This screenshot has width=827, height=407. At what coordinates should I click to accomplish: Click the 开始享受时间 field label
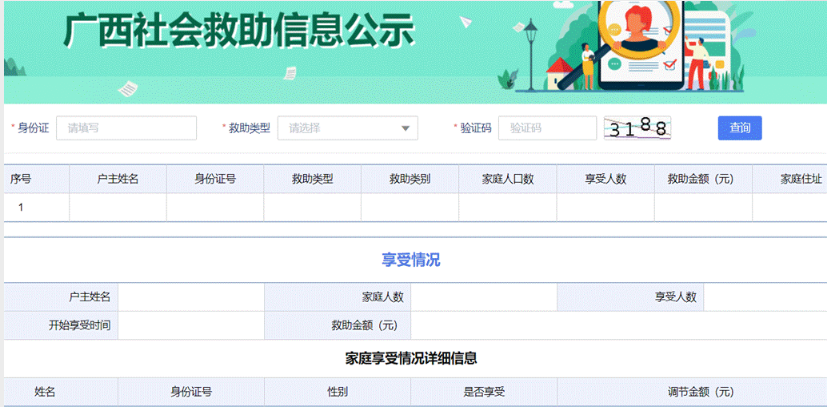(x=80, y=325)
